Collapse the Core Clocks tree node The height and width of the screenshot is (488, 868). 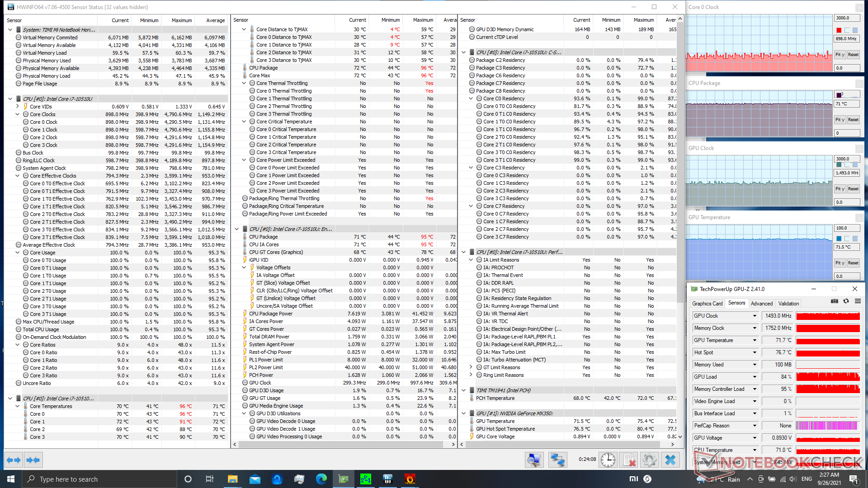pos(18,114)
